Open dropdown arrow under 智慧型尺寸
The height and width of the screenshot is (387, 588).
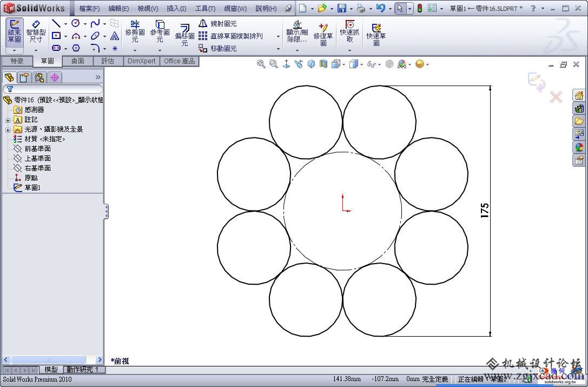tap(36, 50)
